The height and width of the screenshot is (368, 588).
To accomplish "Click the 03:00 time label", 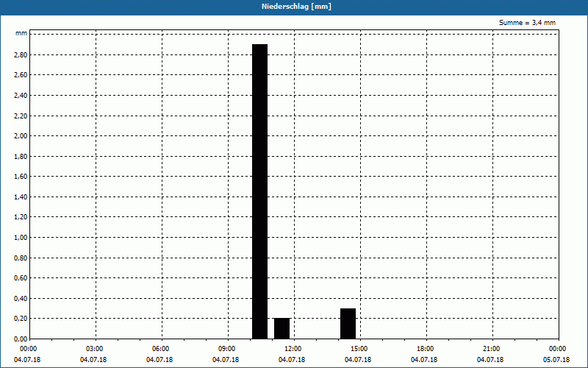I will coord(95,349).
